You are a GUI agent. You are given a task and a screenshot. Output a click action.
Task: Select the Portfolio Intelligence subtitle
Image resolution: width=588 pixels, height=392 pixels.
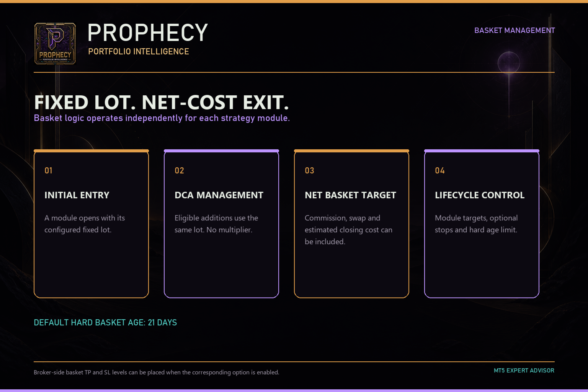139,51
